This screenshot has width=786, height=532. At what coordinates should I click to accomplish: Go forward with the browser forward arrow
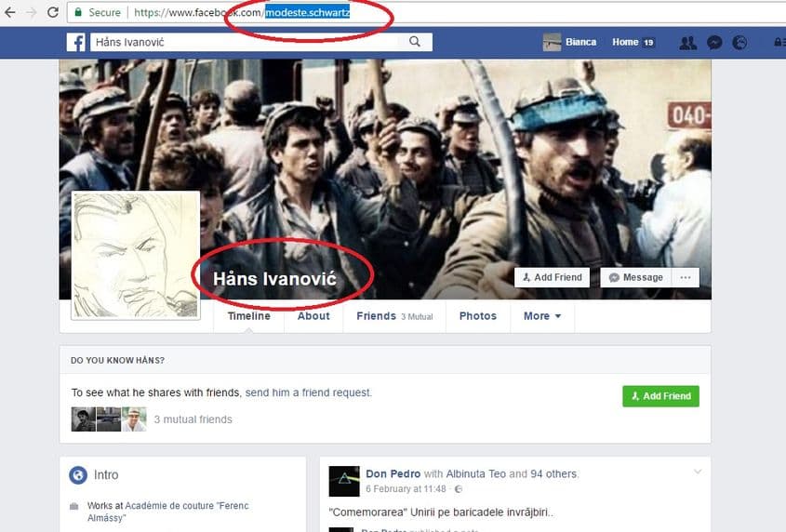point(31,12)
